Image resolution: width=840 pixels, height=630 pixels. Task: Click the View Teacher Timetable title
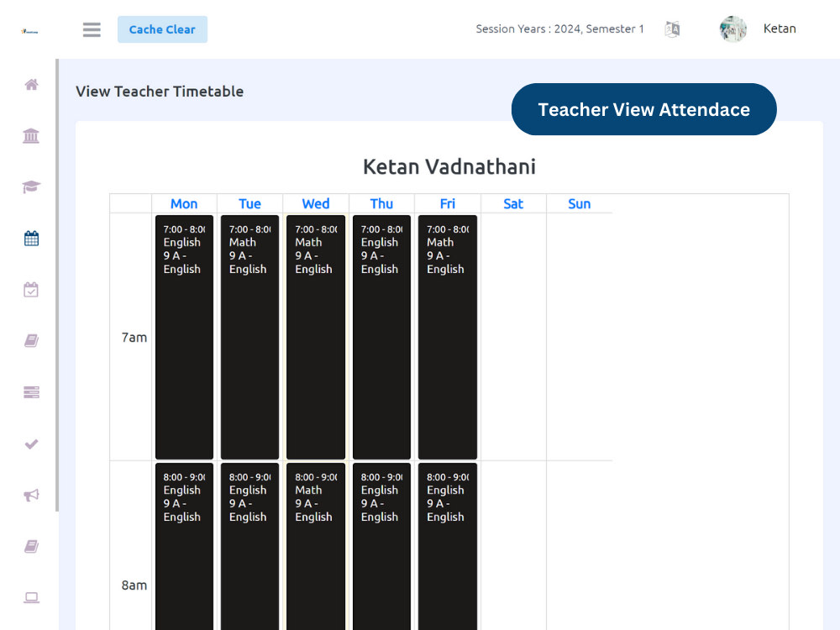pos(160,92)
